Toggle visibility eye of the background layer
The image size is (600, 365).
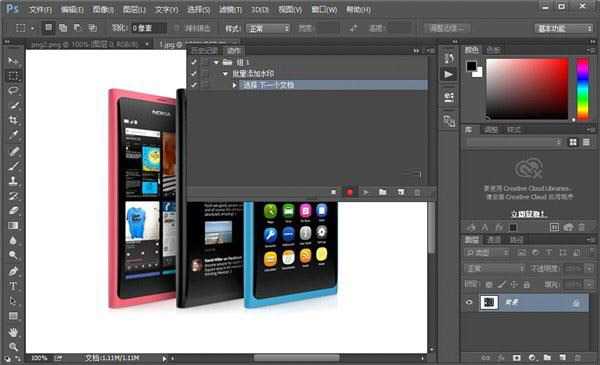[x=469, y=302]
